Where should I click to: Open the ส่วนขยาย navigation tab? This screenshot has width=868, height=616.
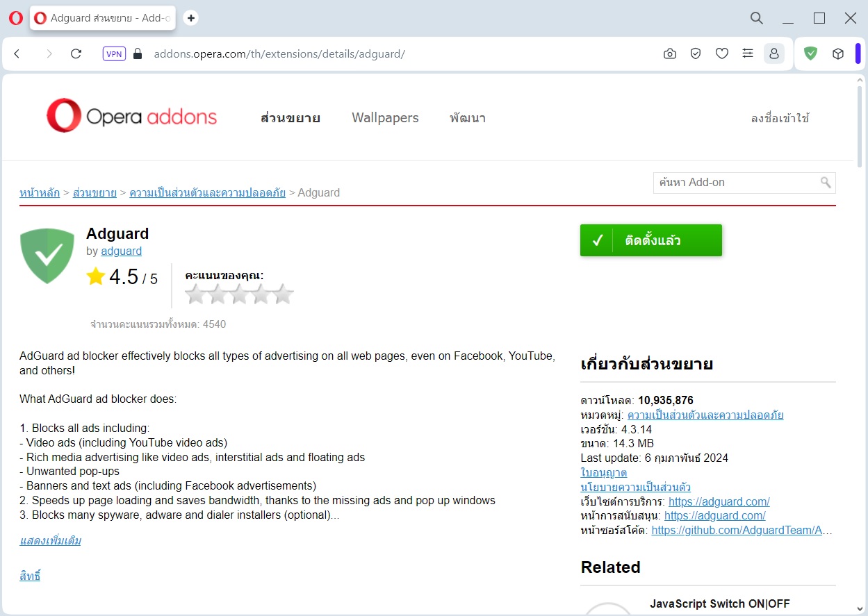290,118
